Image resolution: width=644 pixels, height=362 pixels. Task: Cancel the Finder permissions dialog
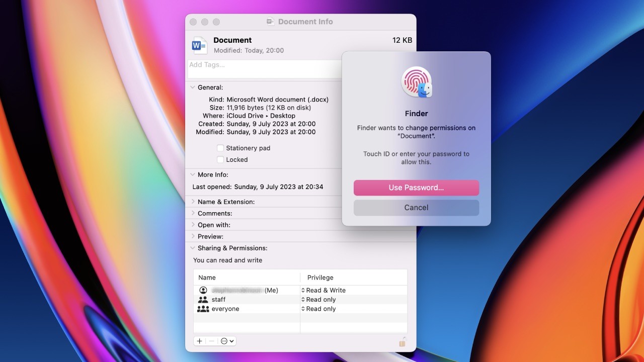(x=416, y=207)
